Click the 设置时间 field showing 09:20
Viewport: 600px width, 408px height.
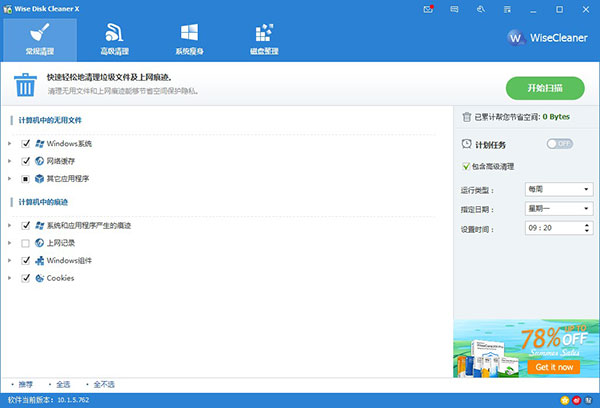point(553,229)
